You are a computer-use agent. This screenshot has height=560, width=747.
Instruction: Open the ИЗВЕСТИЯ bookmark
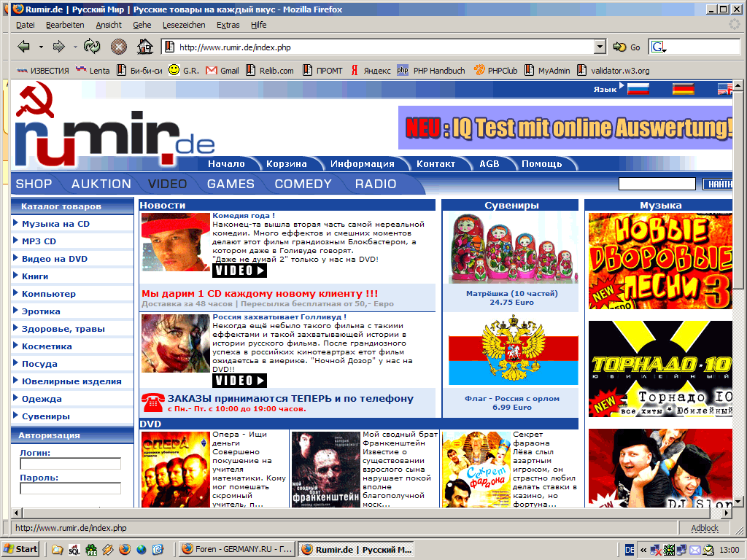pos(43,71)
